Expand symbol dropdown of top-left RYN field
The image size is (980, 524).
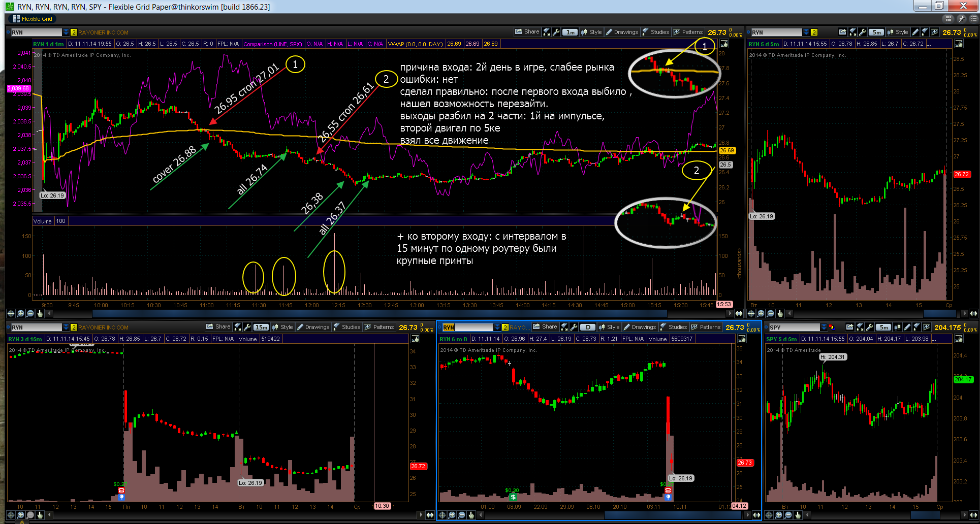click(x=66, y=32)
